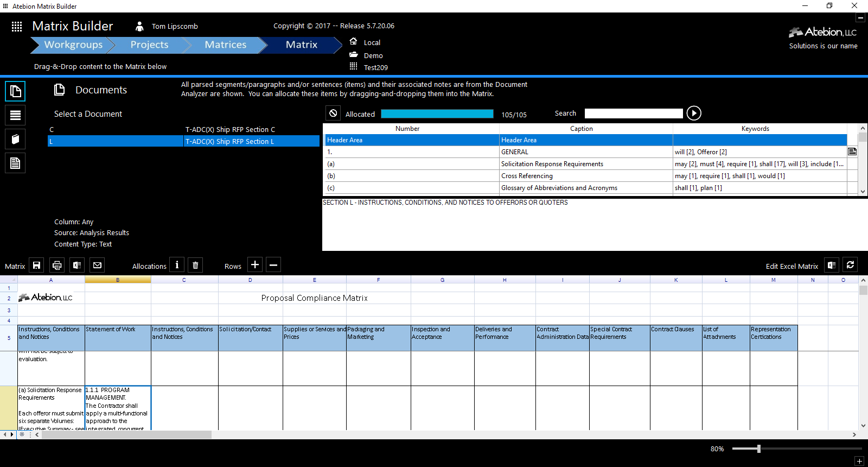Select spreadsheet row 2 header
868x467 pixels.
click(9, 298)
